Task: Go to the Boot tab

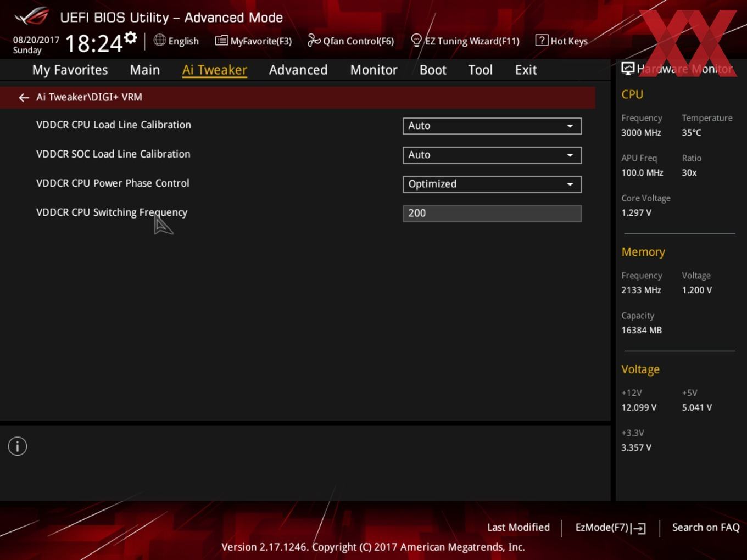Action: [433, 70]
